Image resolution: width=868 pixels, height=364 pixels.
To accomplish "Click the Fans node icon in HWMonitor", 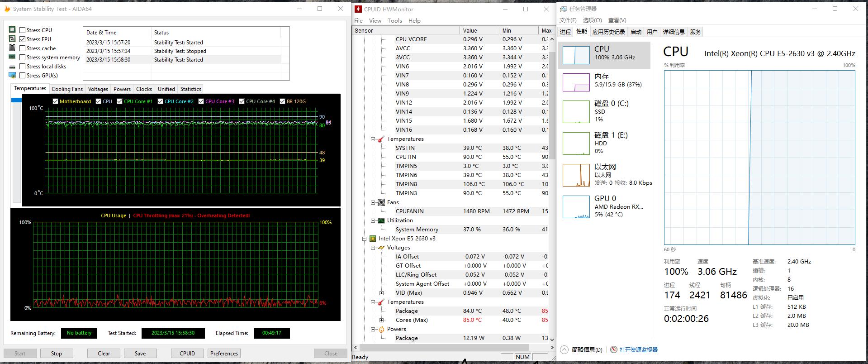I will (381, 202).
